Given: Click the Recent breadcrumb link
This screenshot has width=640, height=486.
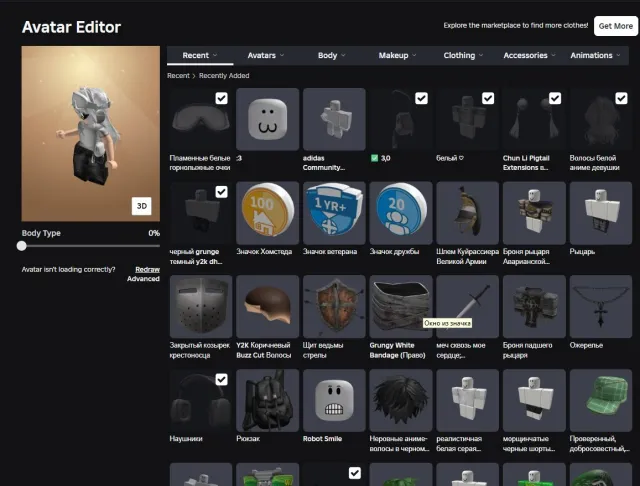Looking at the screenshot, I should (x=178, y=76).
